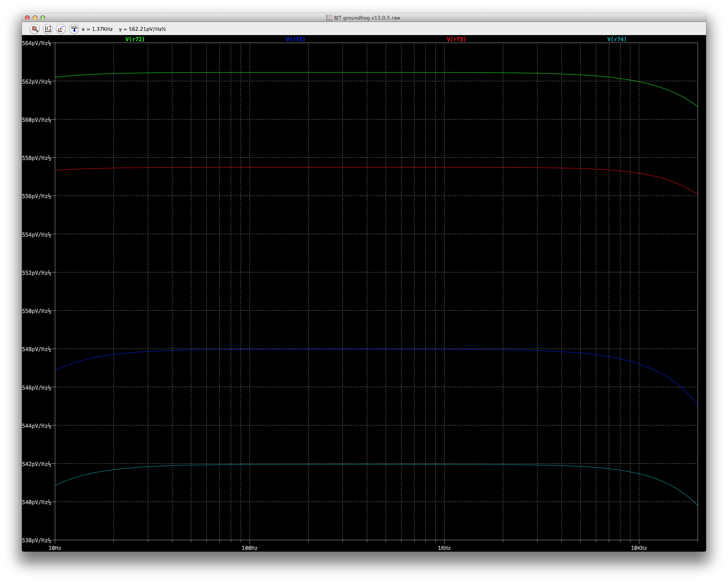Image resolution: width=728 pixels, height=582 pixels.
Task: Click the pick visible traces icon
Action: [61, 29]
